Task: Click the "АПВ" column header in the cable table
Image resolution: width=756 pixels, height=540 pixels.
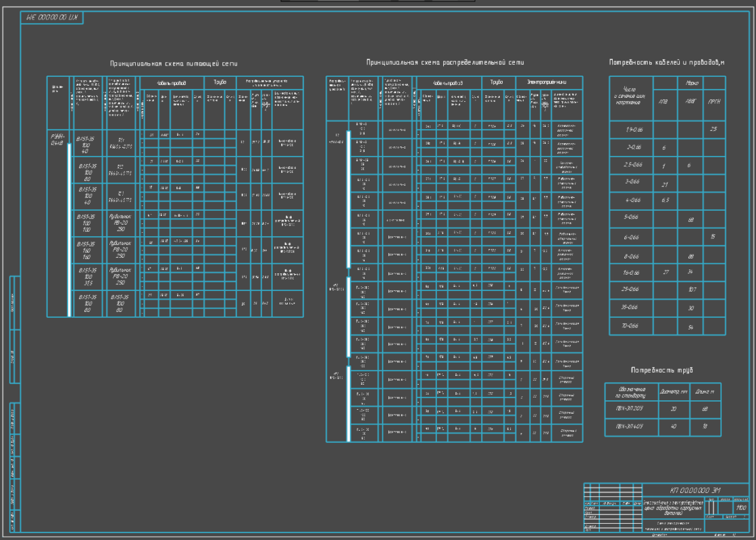Action: [x=664, y=102]
